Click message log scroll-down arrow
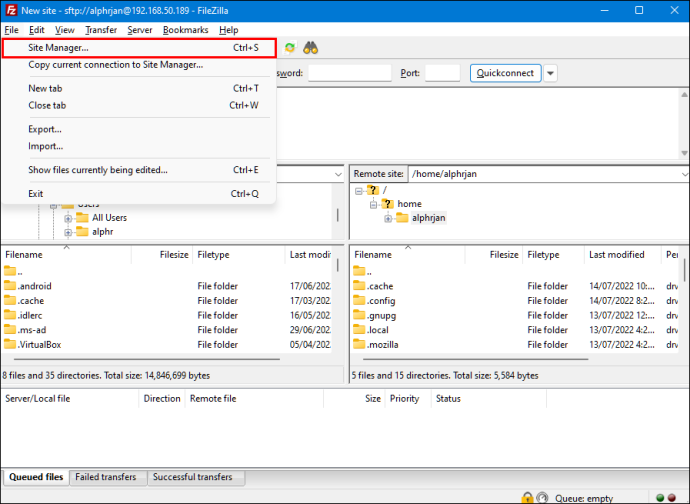The width and height of the screenshot is (690, 504). pos(684,153)
